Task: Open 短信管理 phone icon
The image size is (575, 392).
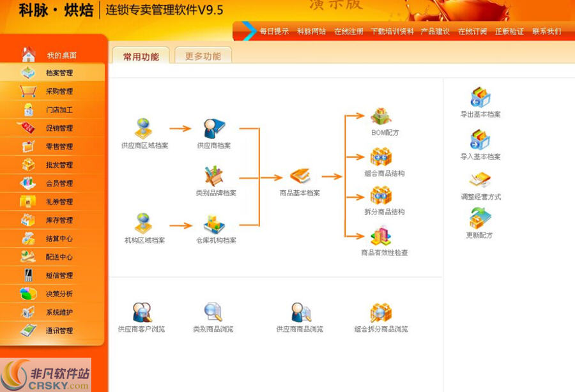Action: pyautogui.click(x=28, y=275)
